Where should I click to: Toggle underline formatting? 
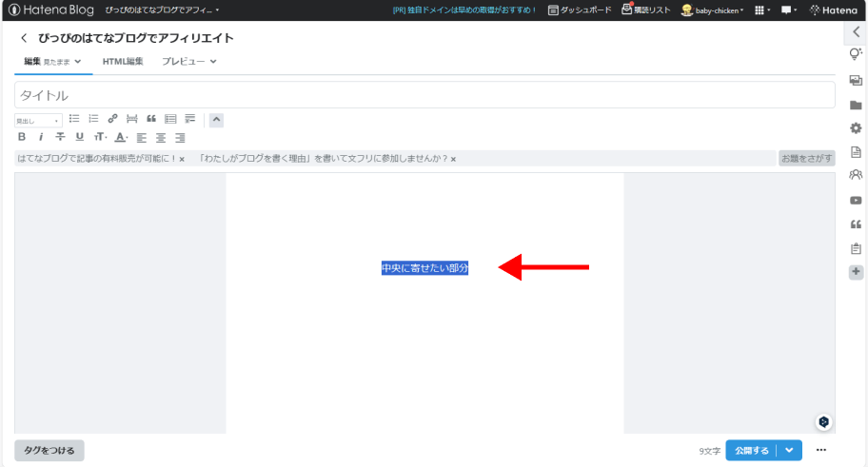[x=80, y=137]
